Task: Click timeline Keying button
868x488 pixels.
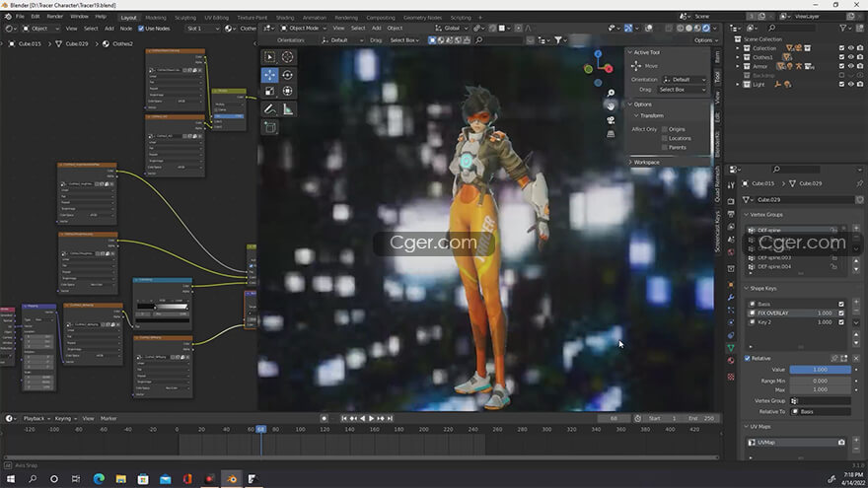Action: [x=65, y=419]
